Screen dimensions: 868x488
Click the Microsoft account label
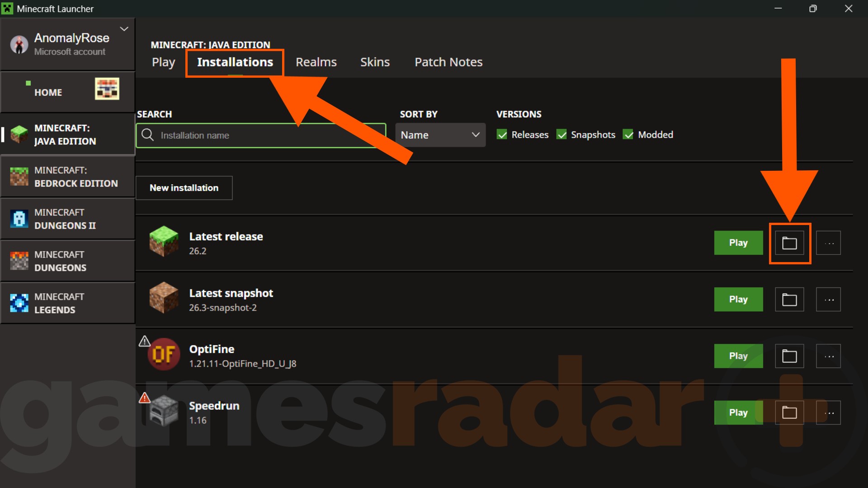pyautogui.click(x=70, y=52)
